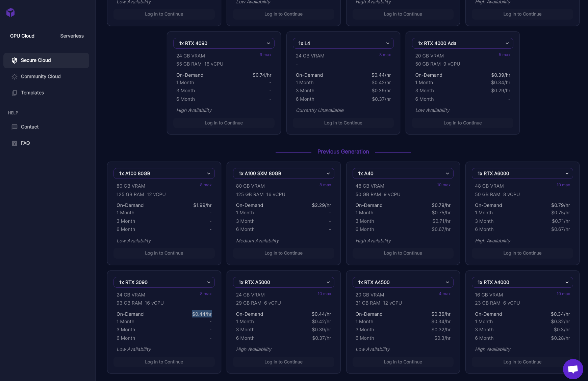Click the FAQ question mark icon
Image resolution: width=588 pixels, height=381 pixels.
pos(15,143)
